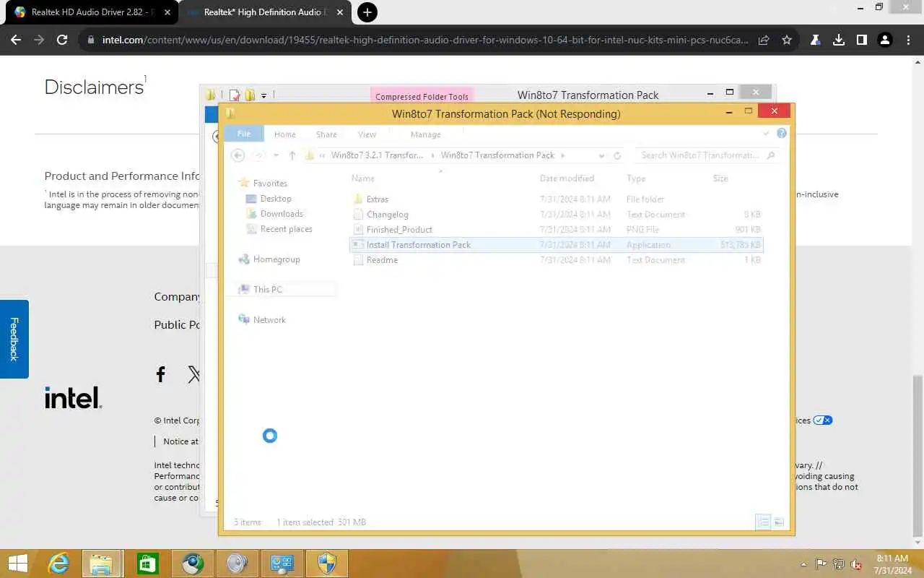Switch to large icons view button
The height and width of the screenshot is (578, 924).
779,522
